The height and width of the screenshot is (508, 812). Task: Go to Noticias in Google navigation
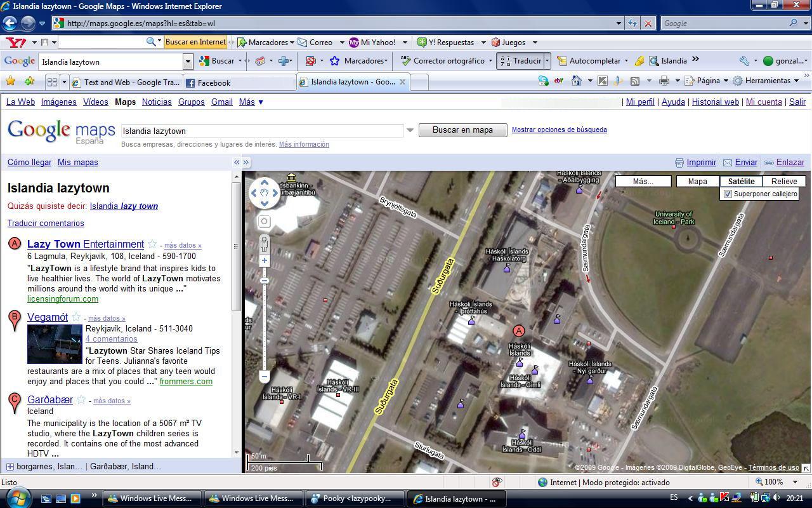[157, 102]
